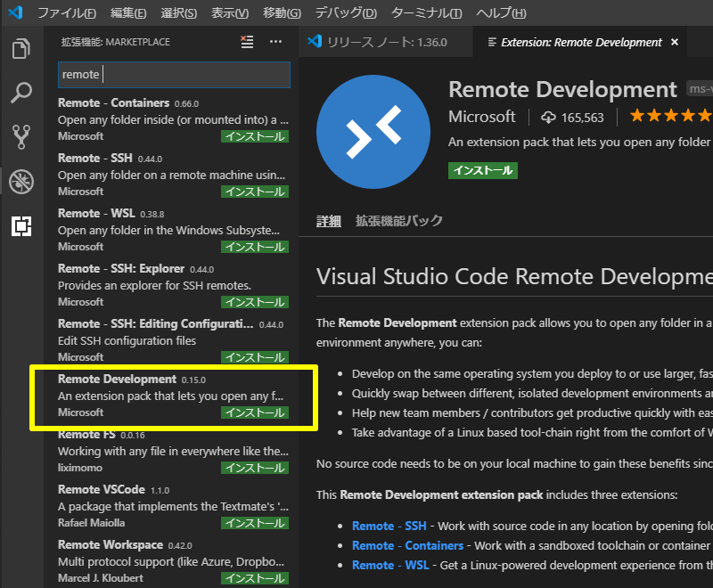Select the Extension: Remote Development tab
The width and height of the screenshot is (713, 588).
pos(580,42)
